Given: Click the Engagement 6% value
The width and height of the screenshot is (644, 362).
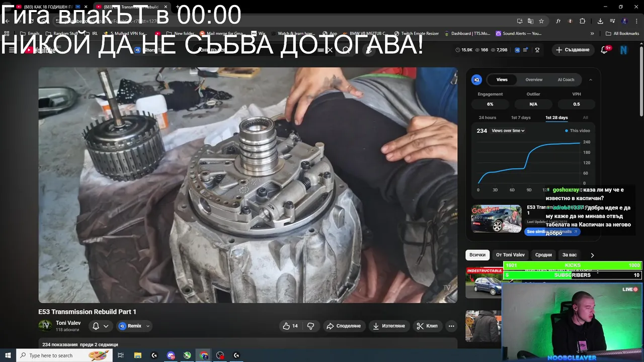Looking at the screenshot, I should click(x=490, y=104).
